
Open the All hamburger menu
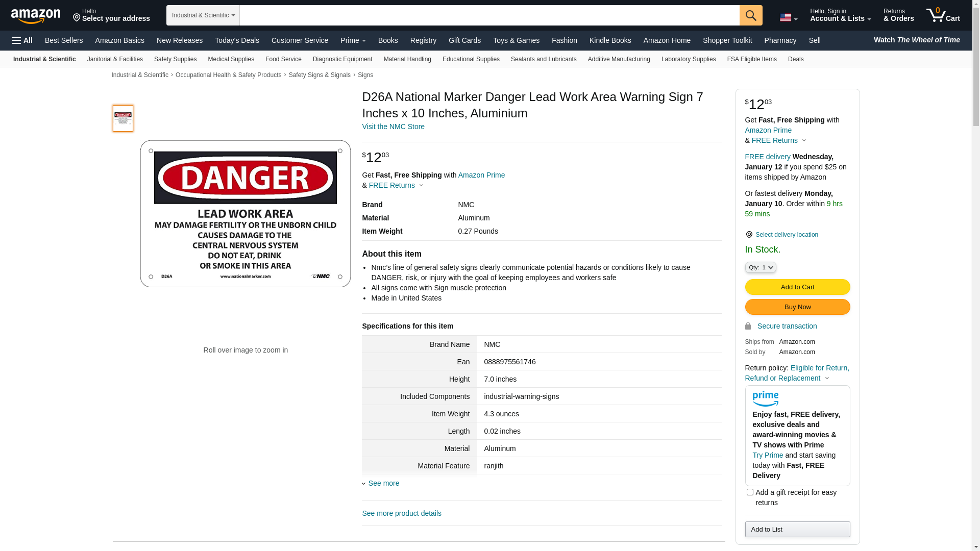[x=22, y=40]
